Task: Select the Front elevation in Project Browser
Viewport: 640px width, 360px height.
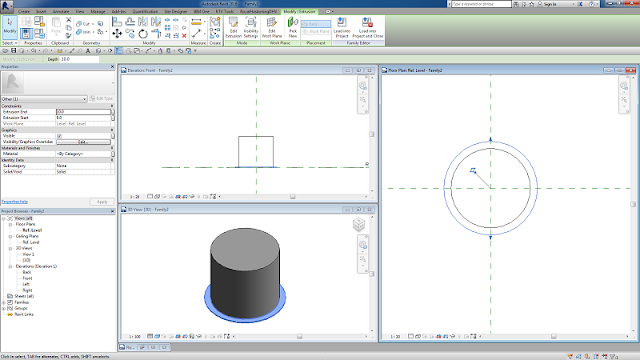Action: click(x=27, y=278)
